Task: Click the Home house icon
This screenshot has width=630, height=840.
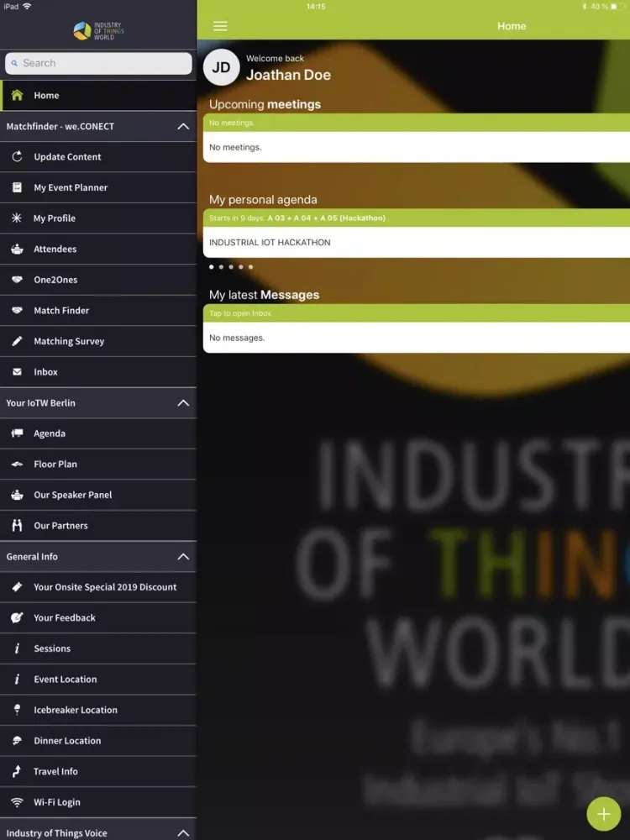Action: click(17, 95)
